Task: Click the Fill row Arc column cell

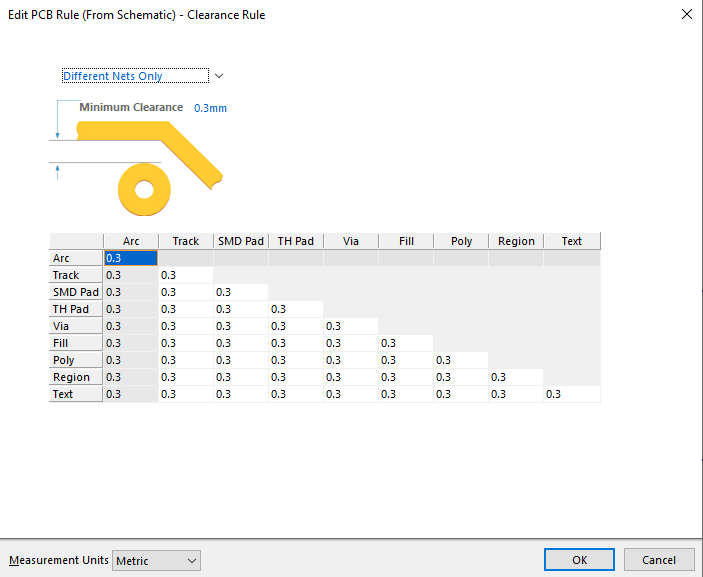Action: click(x=131, y=343)
